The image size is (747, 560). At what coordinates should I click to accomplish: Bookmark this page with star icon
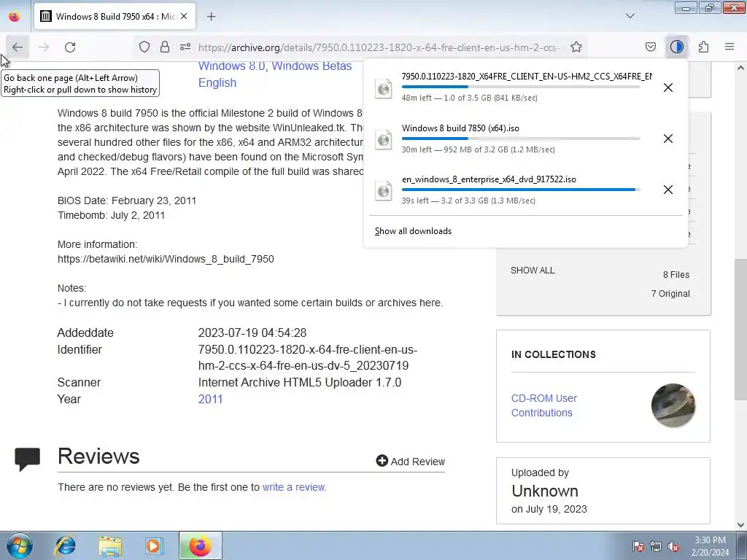point(576,47)
